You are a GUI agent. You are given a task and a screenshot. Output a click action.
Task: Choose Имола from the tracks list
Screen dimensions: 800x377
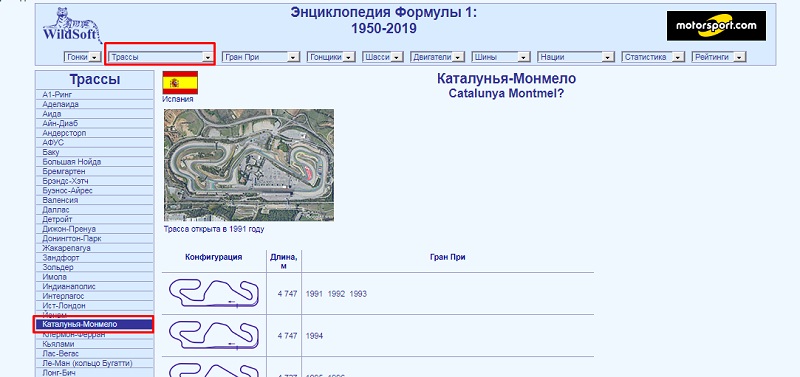point(94,277)
